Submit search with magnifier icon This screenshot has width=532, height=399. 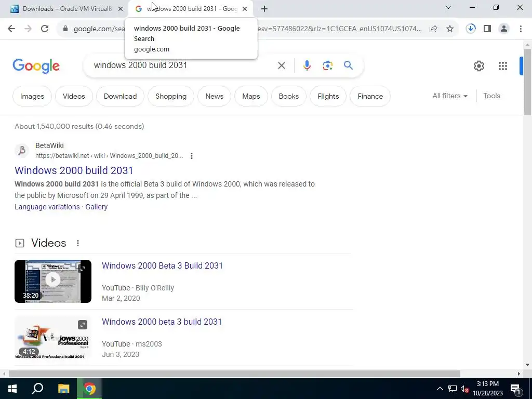348,65
